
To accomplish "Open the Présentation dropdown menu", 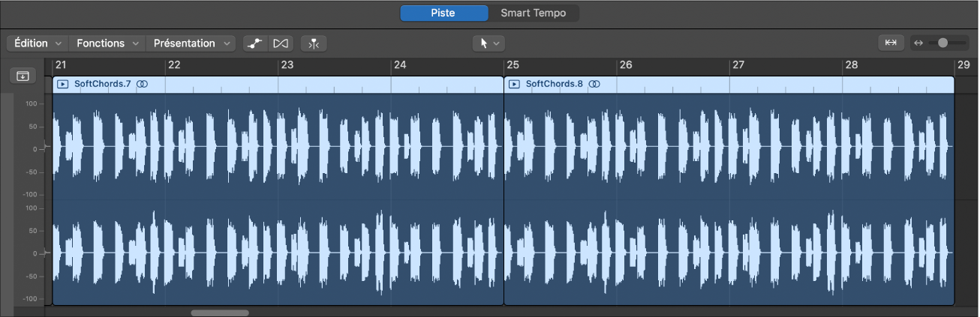I will [x=191, y=43].
